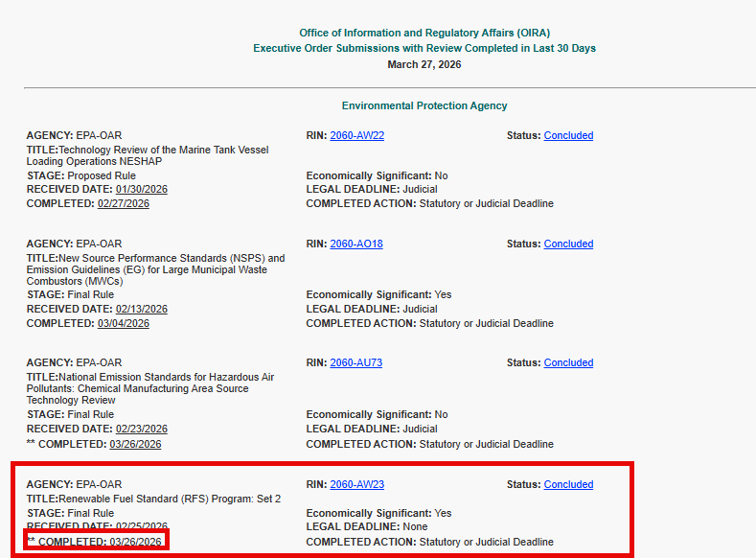Click received date 01/30/2026
This screenshot has height=558, width=756.
click(x=141, y=189)
